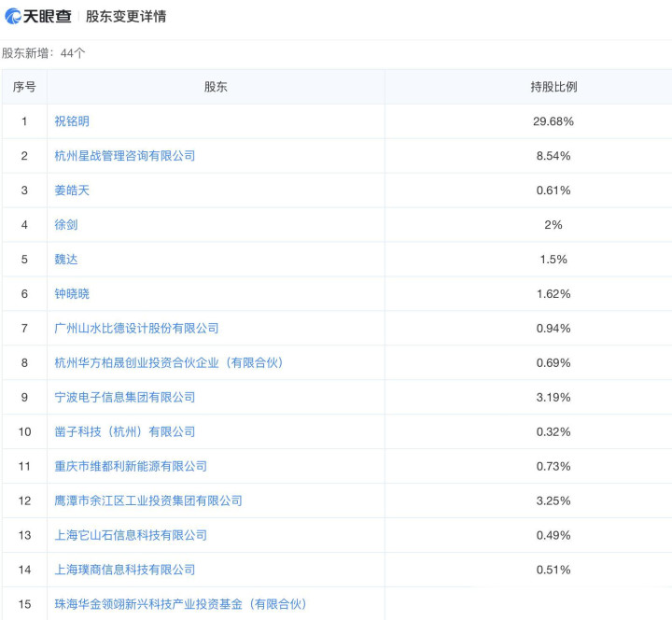The height and width of the screenshot is (620, 672).
Task: Click the 股东新增：44个 summary text
Action: click(43, 53)
